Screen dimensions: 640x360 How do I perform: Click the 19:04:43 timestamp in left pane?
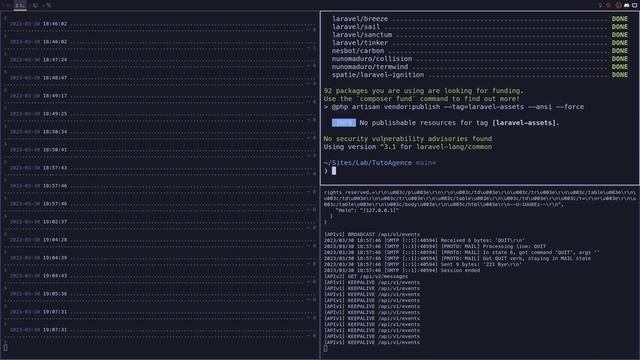55,276
